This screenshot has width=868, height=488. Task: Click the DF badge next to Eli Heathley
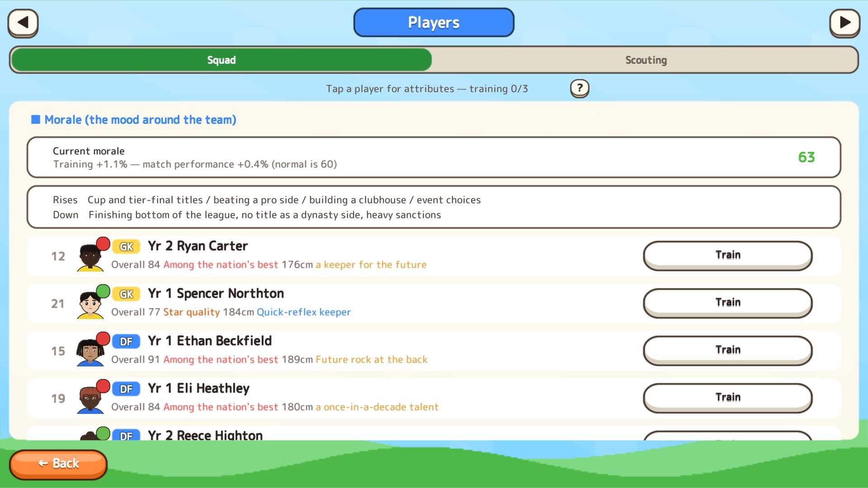point(126,389)
